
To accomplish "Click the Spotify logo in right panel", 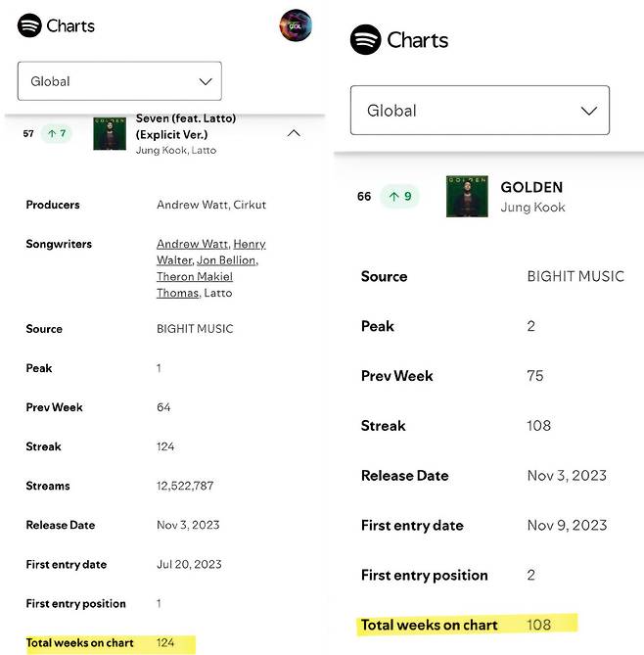I will pos(365,40).
